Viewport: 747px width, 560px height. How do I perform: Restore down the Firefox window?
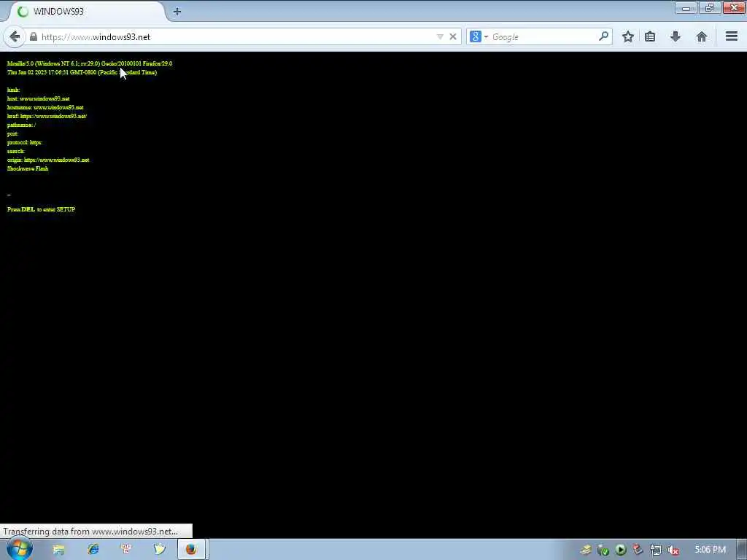point(710,7)
